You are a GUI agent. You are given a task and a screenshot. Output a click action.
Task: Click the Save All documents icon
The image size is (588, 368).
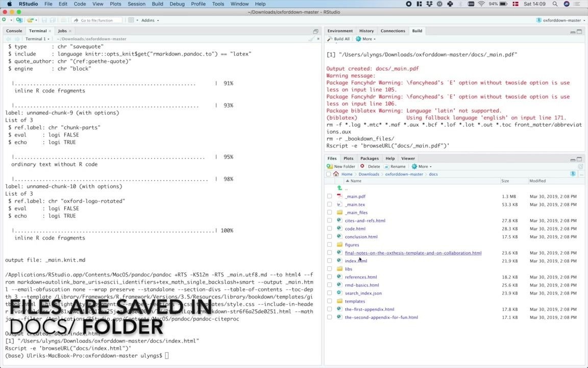click(x=53, y=20)
